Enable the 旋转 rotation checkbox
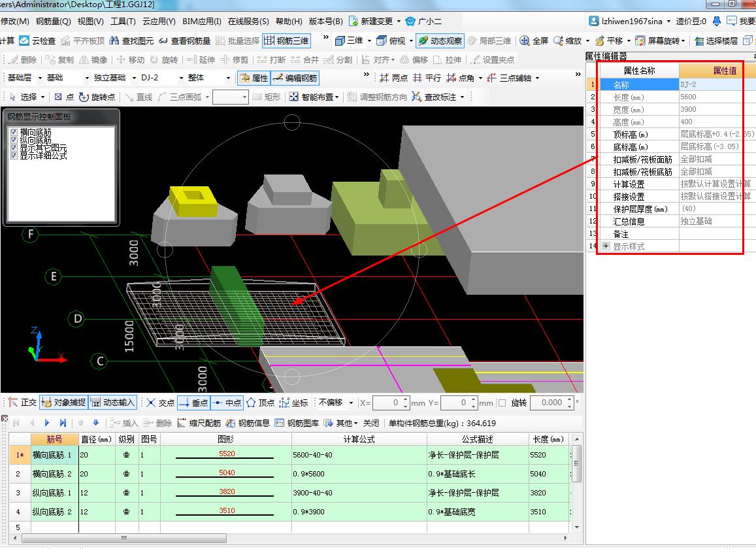 click(x=502, y=403)
